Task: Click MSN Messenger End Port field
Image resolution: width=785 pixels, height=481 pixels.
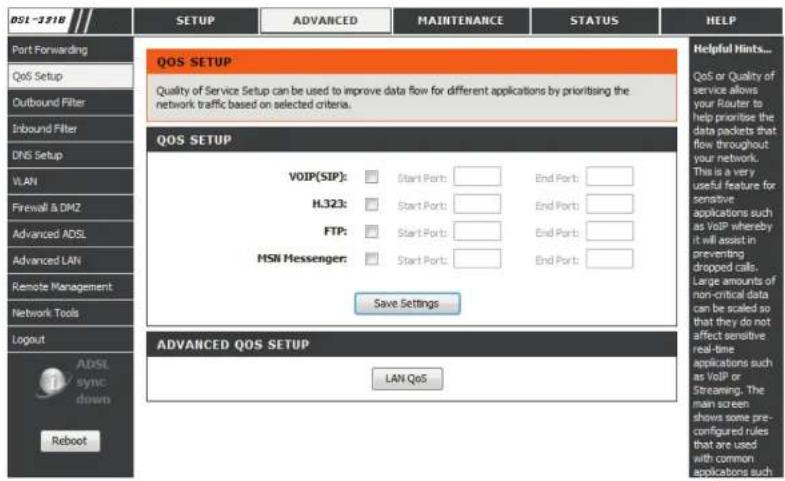Action: [610, 259]
